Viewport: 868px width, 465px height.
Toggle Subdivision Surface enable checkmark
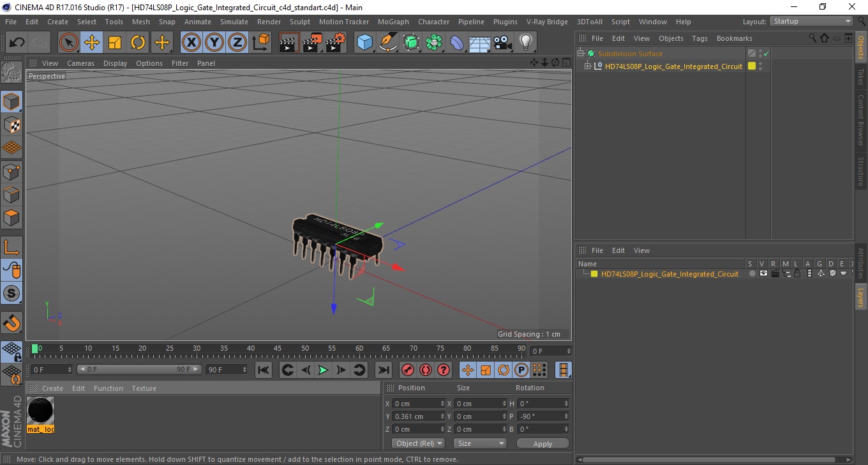[x=766, y=54]
